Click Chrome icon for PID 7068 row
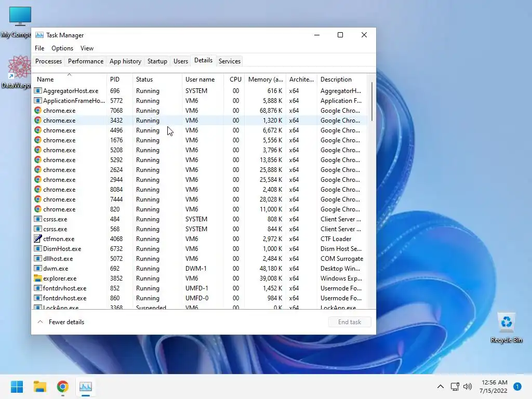 (37, 111)
